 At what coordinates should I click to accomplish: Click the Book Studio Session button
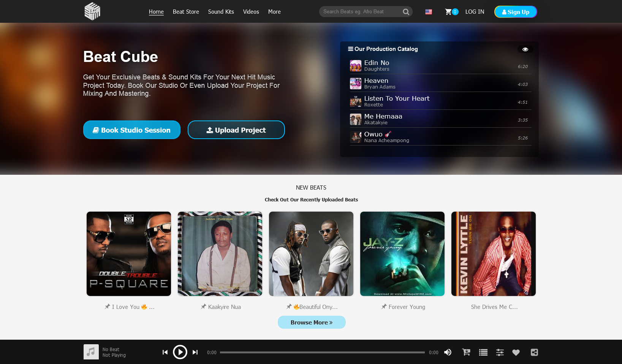tap(131, 130)
